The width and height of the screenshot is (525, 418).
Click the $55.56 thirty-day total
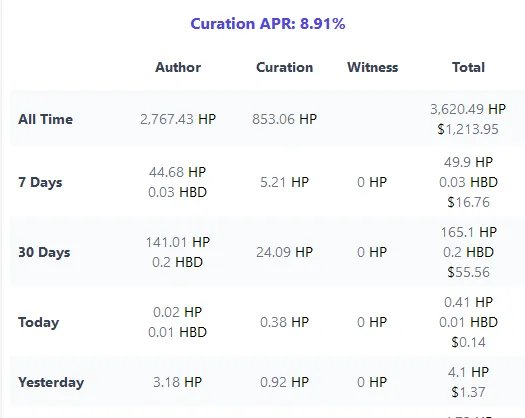(468, 272)
